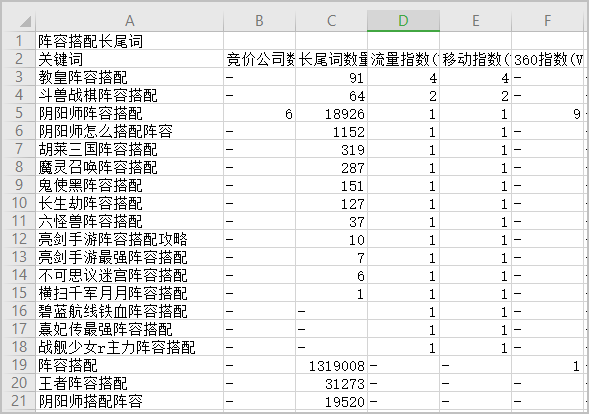Viewport: 589px width, 414px height.
Task: Click the value 37 cell
Action: pos(332,221)
